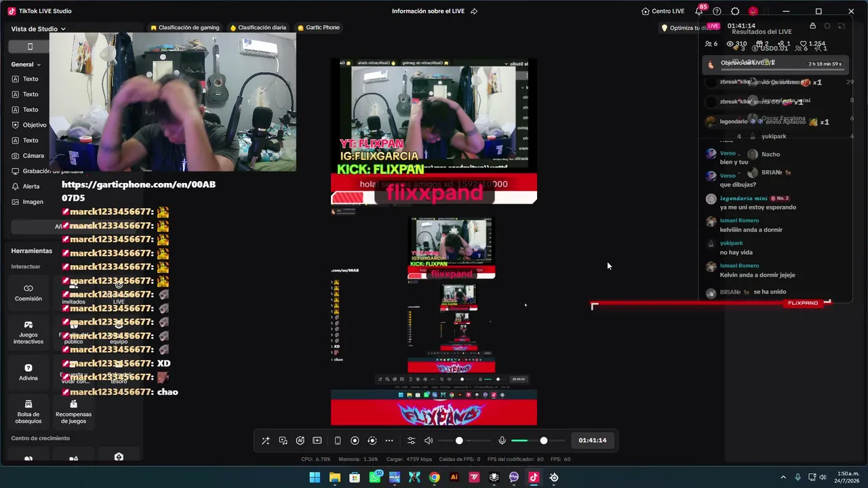Open the audio mixer settings icon
The image size is (868, 488).
coord(411,441)
